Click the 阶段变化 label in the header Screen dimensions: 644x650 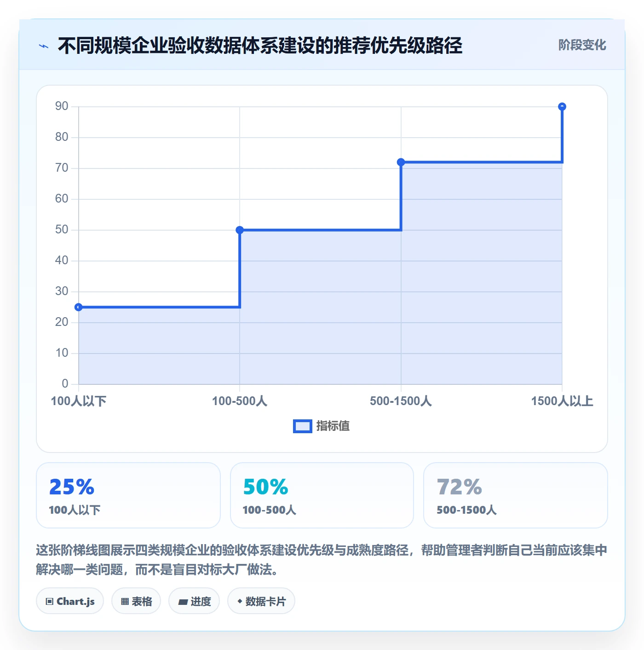click(x=582, y=45)
